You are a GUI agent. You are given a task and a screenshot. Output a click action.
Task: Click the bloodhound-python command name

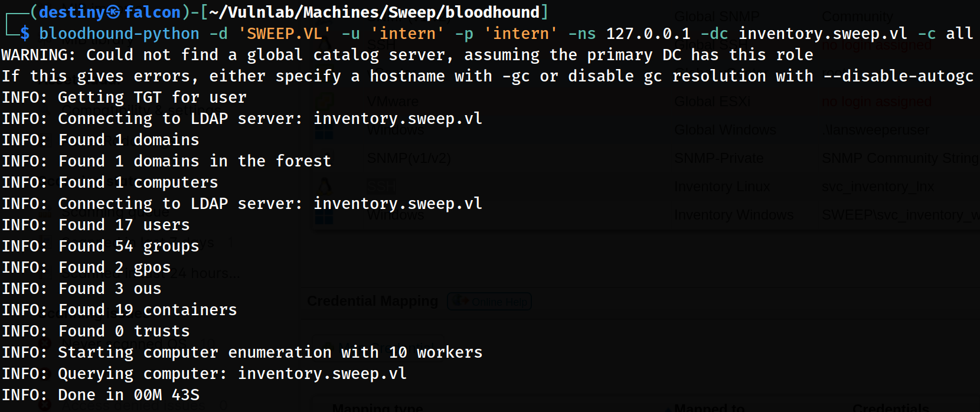[119, 34]
